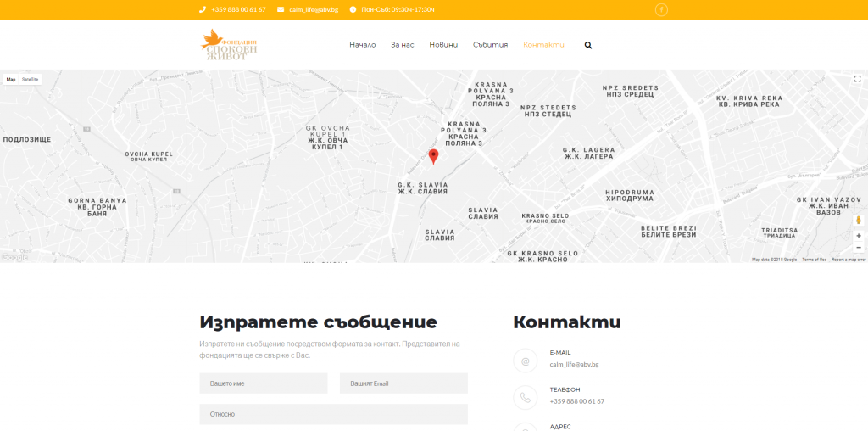Go to Начало menu item
The width and height of the screenshot is (868, 431).
click(x=363, y=45)
